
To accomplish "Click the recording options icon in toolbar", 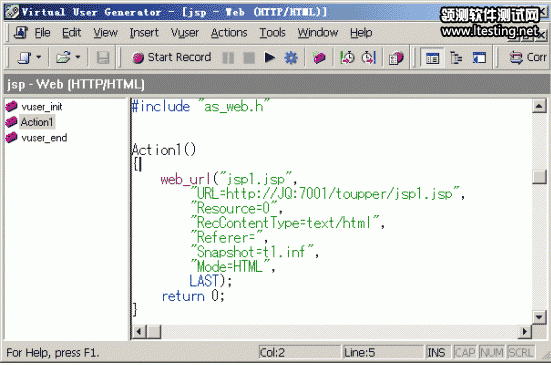I will 319,58.
